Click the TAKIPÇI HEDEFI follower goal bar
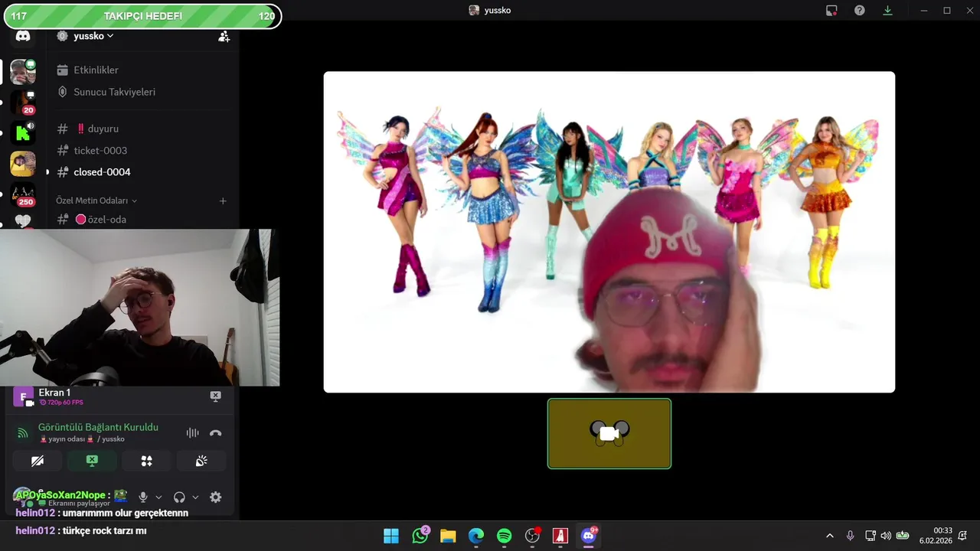This screenshot has height=551, width=980. (142, 16)
